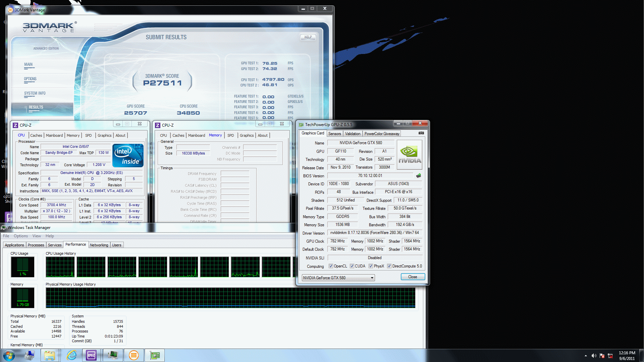Viewport: 644px width, 362px height.
Task: Open the Sensors tab in GPU-Z
Action: (x=334, y=134)
